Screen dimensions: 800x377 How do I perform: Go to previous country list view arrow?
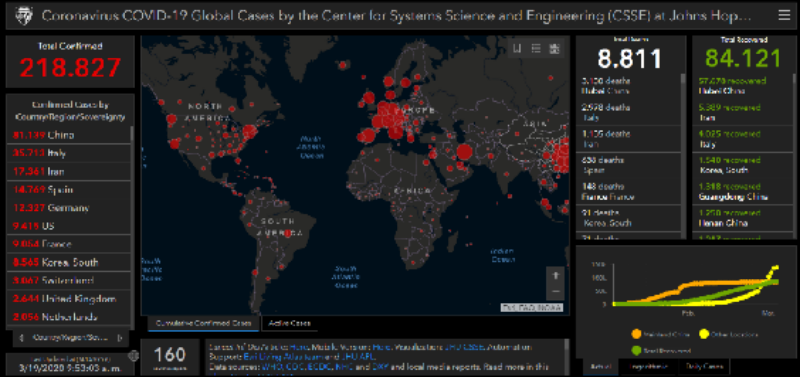[21, 338]
